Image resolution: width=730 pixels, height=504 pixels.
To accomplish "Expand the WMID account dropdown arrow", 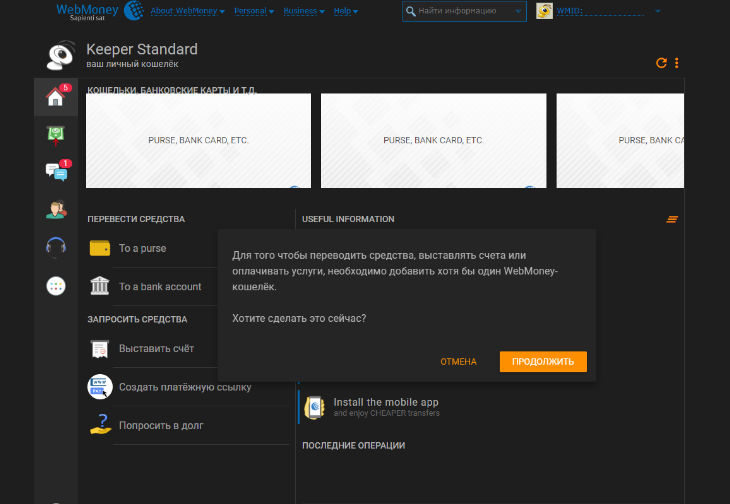I will [x=657, y=11].
